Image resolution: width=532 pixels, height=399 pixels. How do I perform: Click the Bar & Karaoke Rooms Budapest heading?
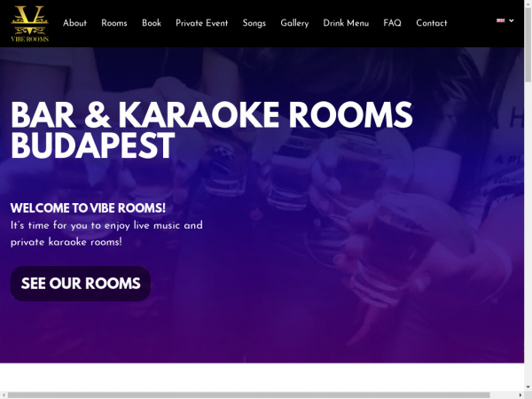(x=212, y=130)
